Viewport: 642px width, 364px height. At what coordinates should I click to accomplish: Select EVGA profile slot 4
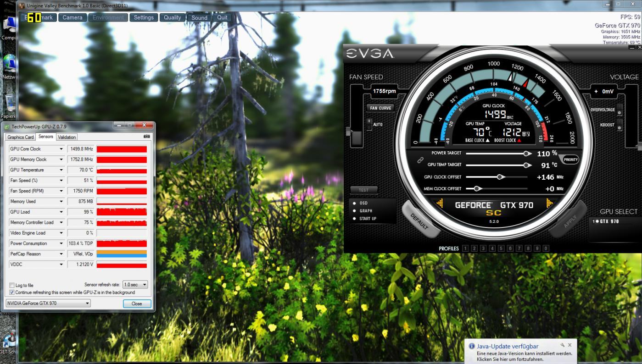tap(492, 248)
